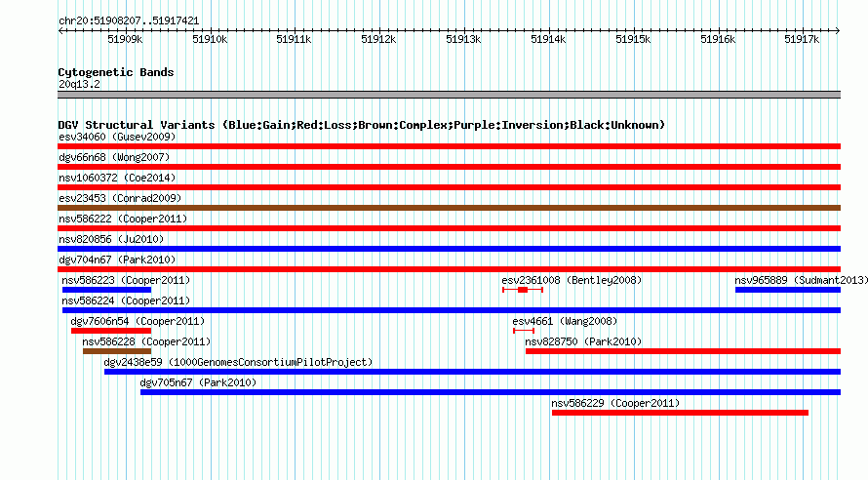Screen dimensions: 868x480
Task: Click the 51911k ruler tick label
Action: [294, 39]
